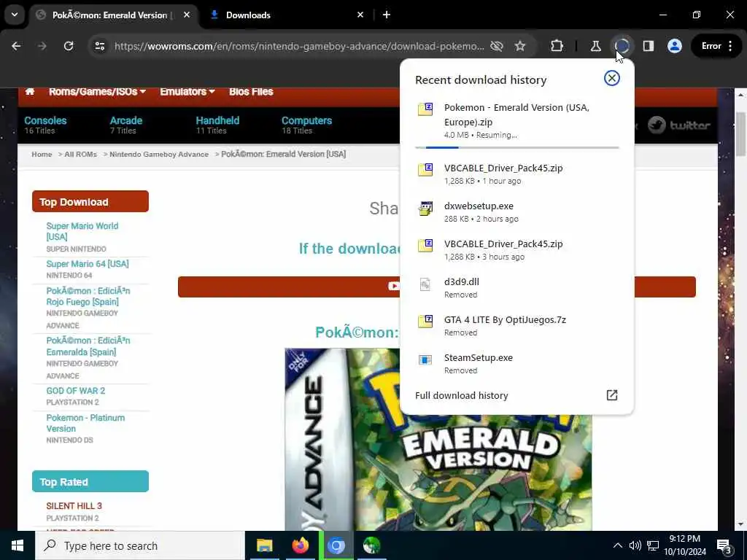
Task: Toggle the side panel icon
Action: (649, 46)
